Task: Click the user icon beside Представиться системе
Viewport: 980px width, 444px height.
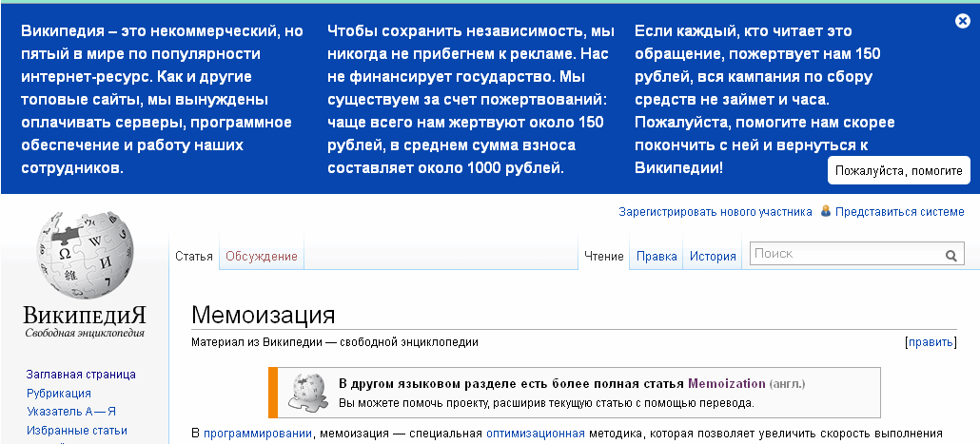Action: (826, 211)
